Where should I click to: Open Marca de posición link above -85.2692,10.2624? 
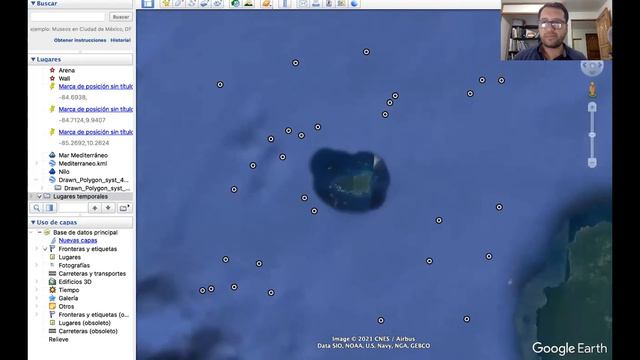[x=96, y=132]
